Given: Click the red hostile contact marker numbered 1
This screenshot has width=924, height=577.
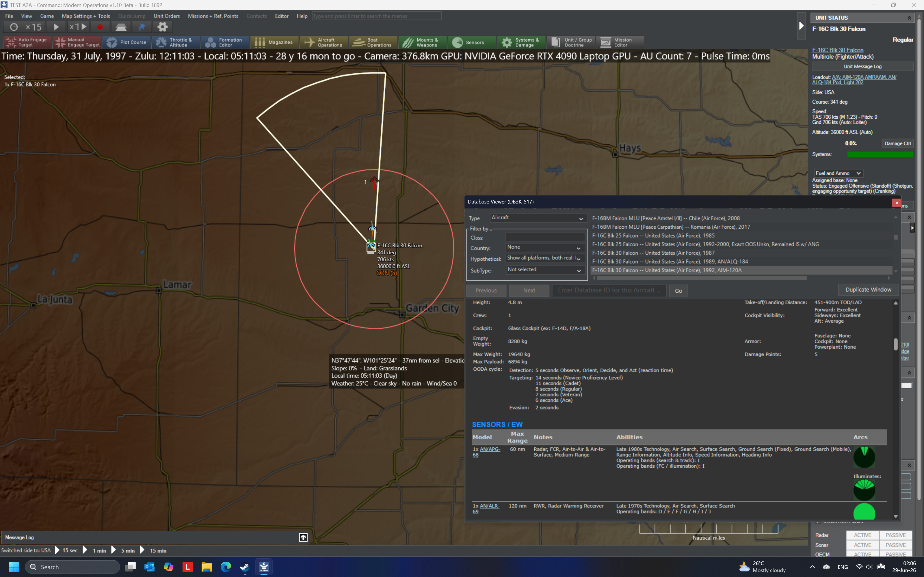Looking at the screenshot, I should (x=375, y=180).
